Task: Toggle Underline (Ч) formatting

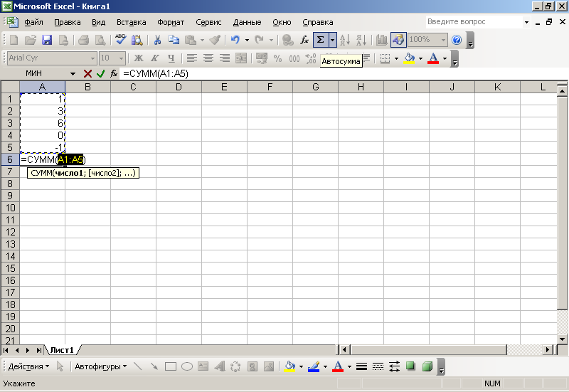Action: click(x=171, y=58)
